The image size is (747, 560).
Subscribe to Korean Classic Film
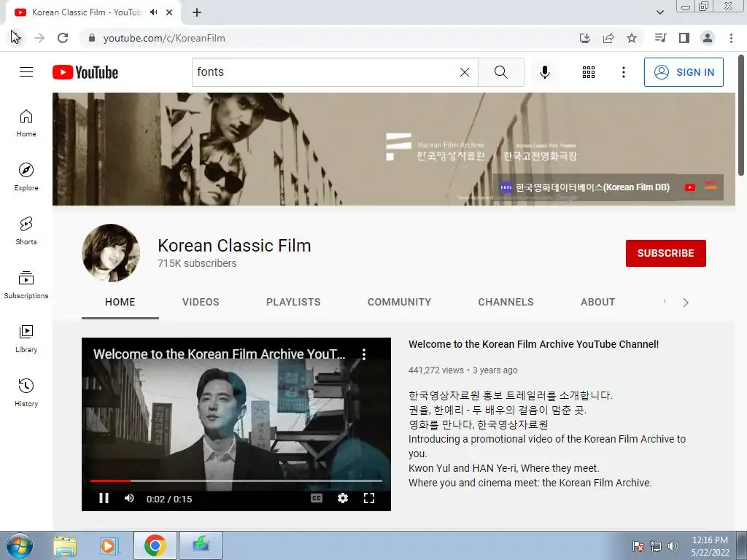click(x=665, y=253)
